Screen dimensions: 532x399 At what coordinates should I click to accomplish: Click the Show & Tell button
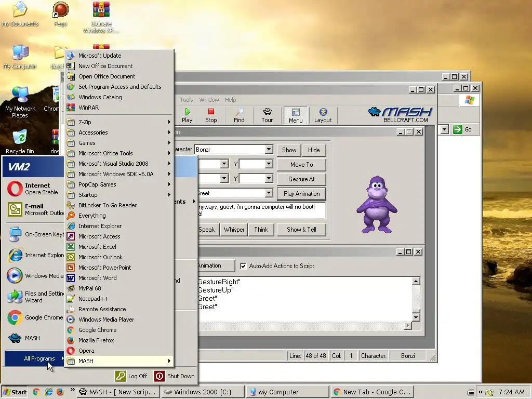301,230
